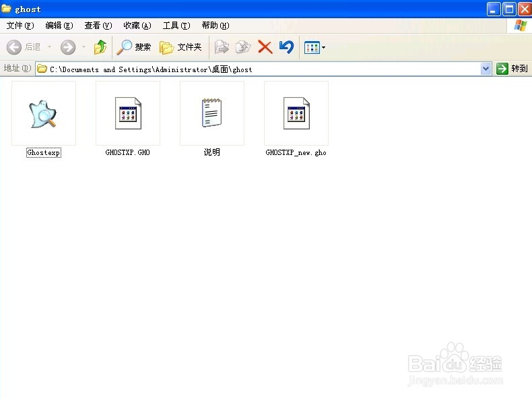Open the 收藏(A) menu
Screen dimensions: 532x399
137,26
